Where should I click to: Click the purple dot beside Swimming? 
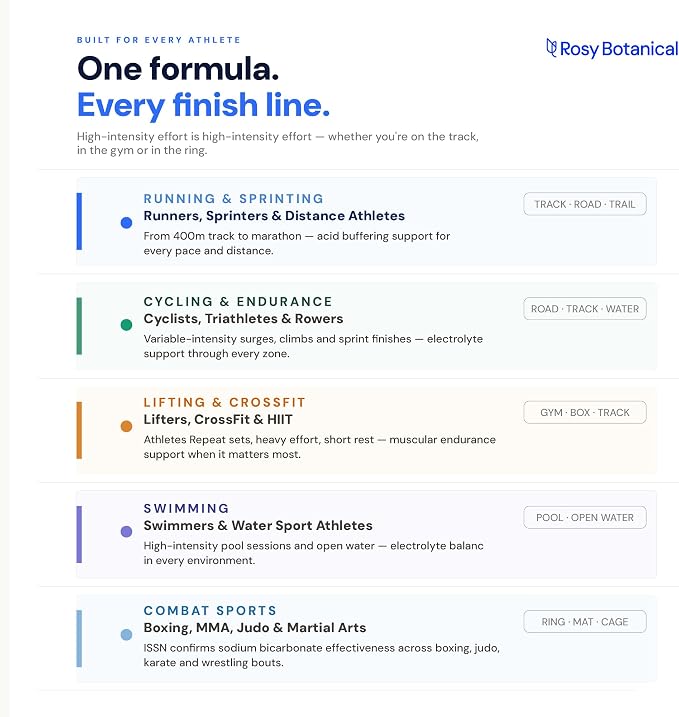coord(126,531)
